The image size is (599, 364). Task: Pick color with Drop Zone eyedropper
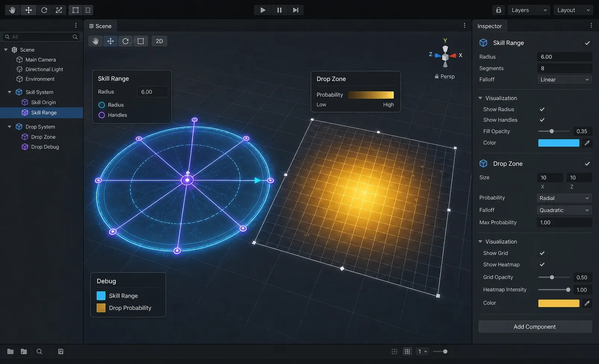pyautogui.click(x=587, y=303)
